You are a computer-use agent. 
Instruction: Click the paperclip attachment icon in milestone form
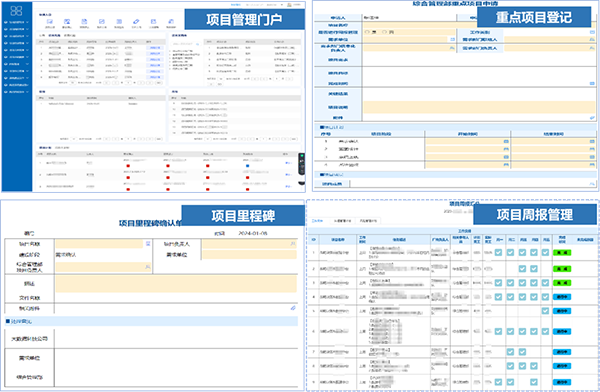(x=293, y=308)
